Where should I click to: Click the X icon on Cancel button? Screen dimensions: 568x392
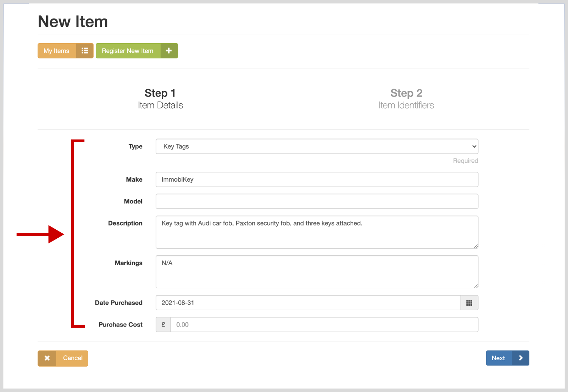point(47,358)
